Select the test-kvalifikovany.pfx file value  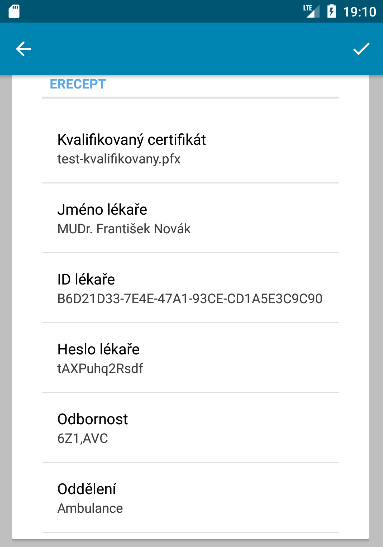tap(119, 159)
